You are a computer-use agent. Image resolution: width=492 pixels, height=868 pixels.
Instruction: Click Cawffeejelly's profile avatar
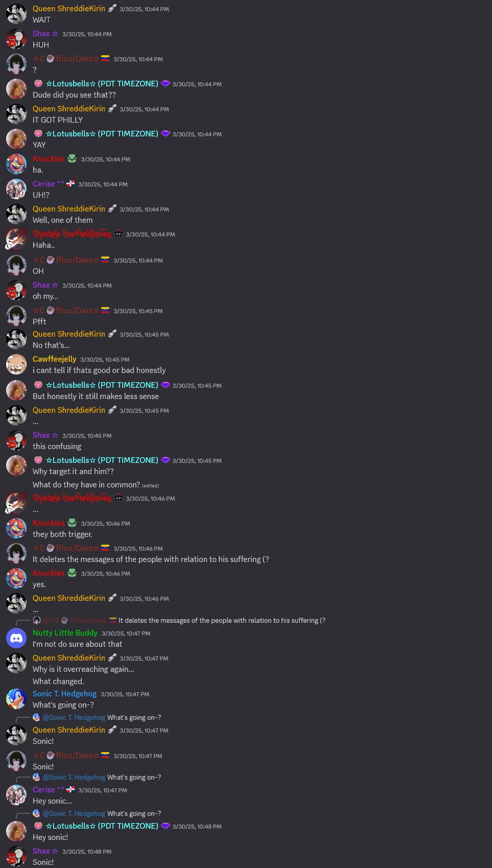pyautogui.click(x=16, y=364)
